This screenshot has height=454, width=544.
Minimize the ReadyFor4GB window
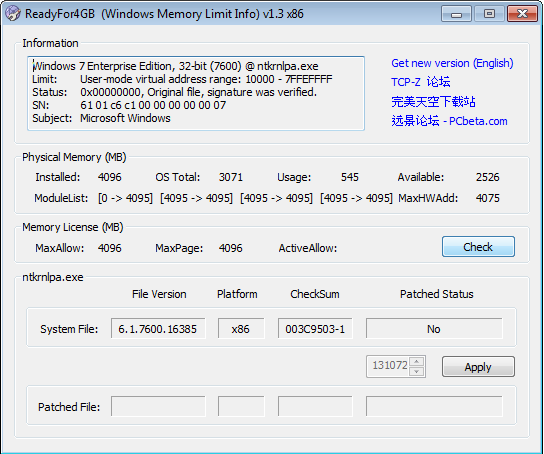[x=456, y=14]
